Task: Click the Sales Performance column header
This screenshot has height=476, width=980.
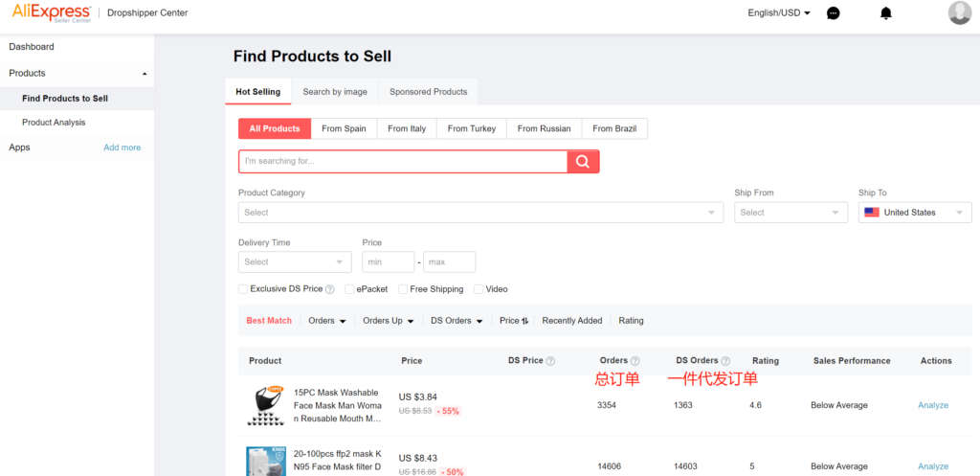Action: pos(852,361)
